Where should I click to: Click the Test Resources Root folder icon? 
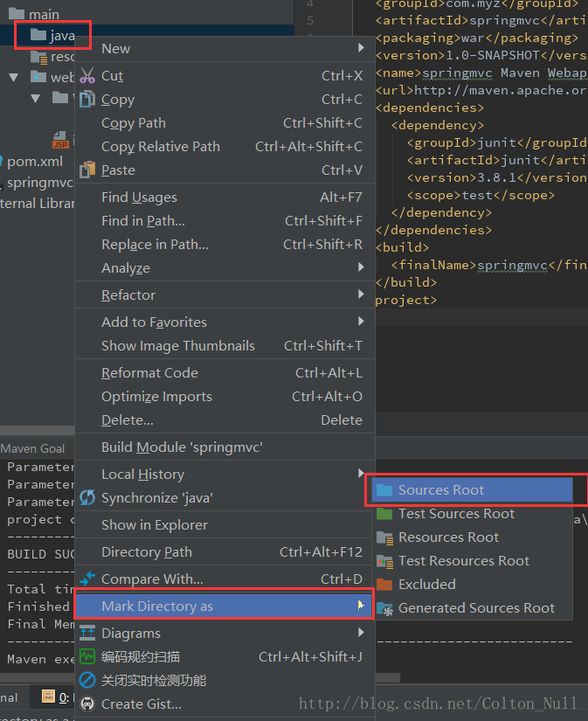(384, 561)
